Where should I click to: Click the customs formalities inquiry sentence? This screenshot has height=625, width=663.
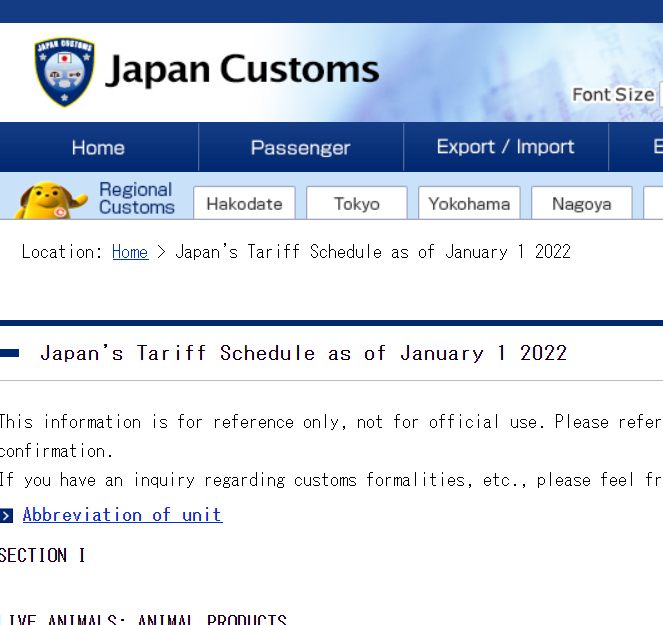332,480
